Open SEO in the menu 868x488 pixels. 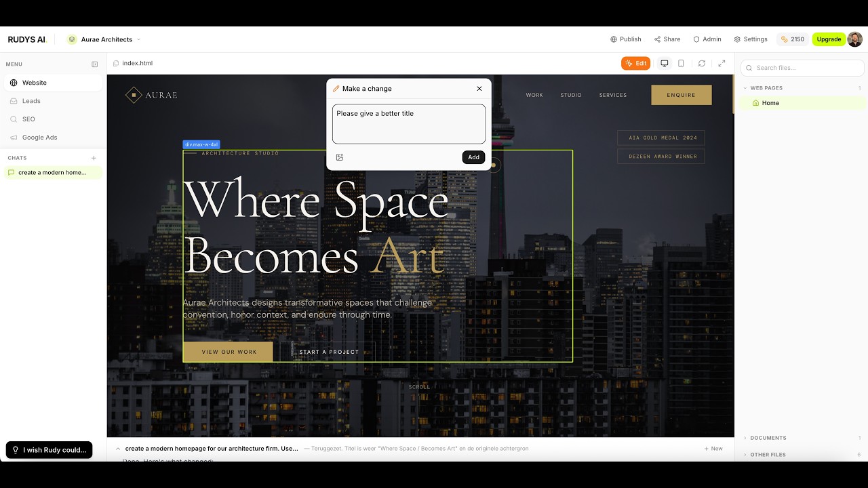pyautogui.click(x=53, y=119)
